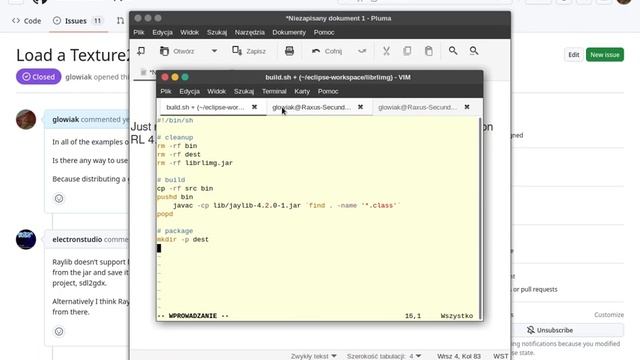Close the second terminal tab
The image size is (640, 360).
360,107
